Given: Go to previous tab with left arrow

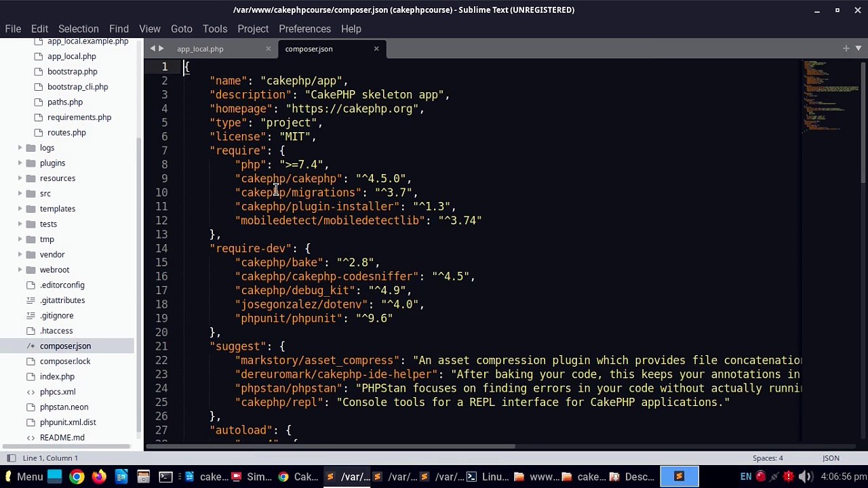Looking at the screenshot, I should 153,49.
